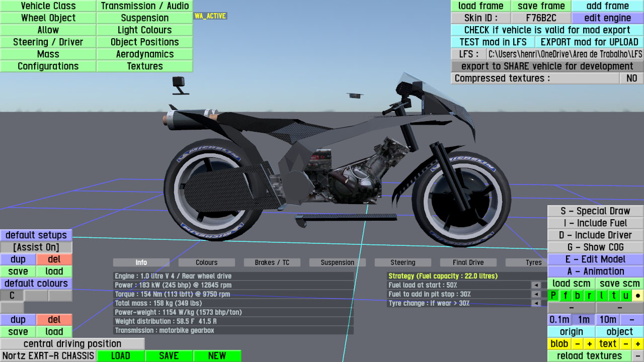644x362 pixels.
Task: Toggle Compressed textures NO value
Action: pos(631,78)
